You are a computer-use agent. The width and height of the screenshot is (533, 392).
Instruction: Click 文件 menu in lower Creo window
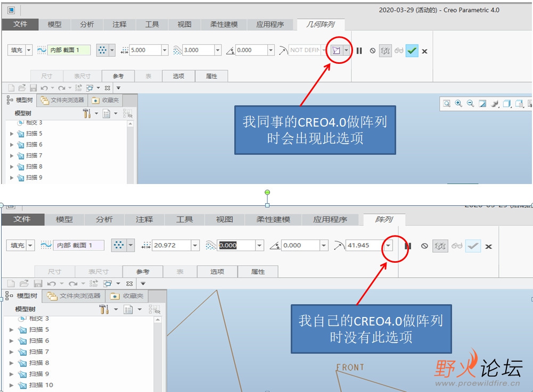(x=22, y=220)
